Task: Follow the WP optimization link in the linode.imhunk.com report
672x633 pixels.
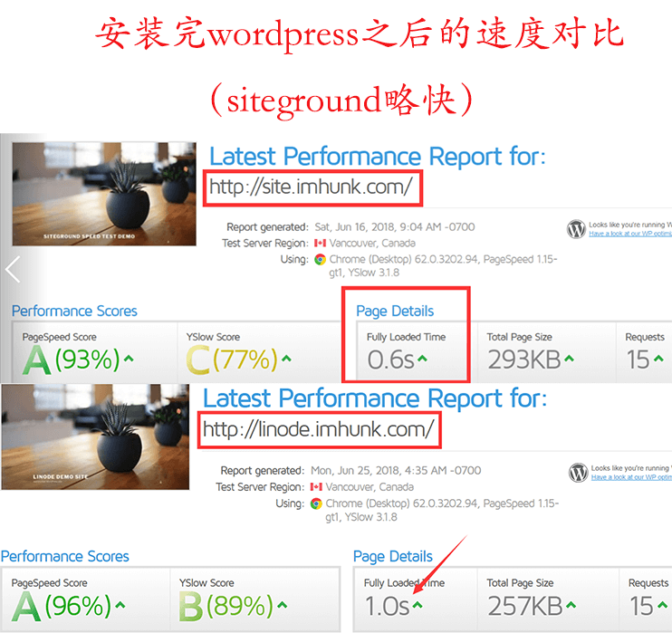Action: 631,477
